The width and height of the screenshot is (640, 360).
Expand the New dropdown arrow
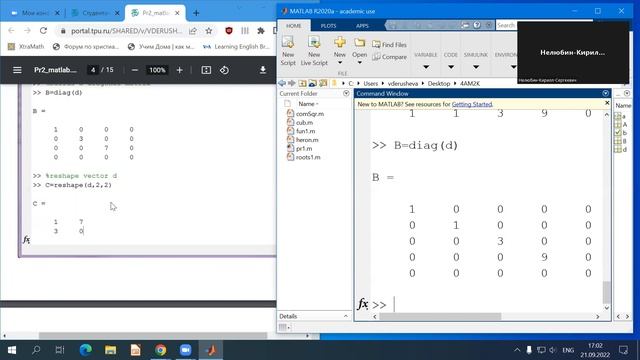pyautogui.click(x=340, y=63)
